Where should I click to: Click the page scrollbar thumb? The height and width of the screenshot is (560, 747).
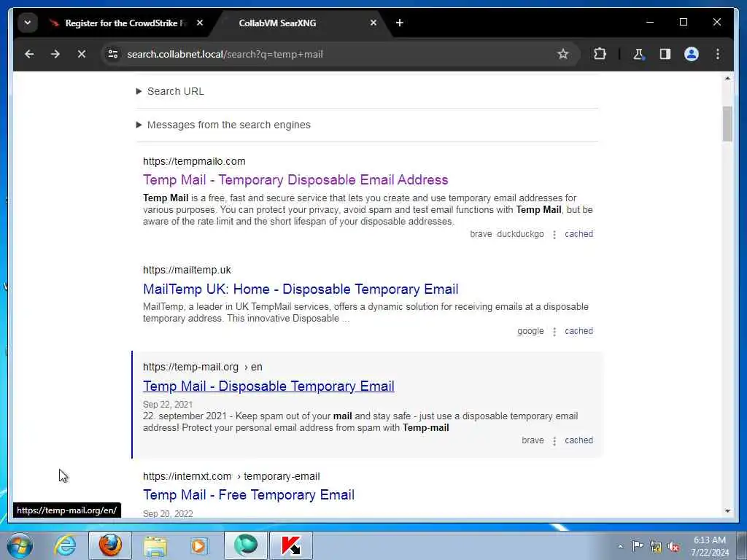coord(727,124)
